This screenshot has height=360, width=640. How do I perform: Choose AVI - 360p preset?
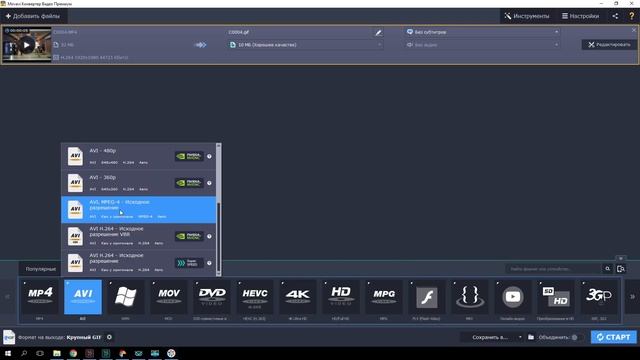click(138, 183)
